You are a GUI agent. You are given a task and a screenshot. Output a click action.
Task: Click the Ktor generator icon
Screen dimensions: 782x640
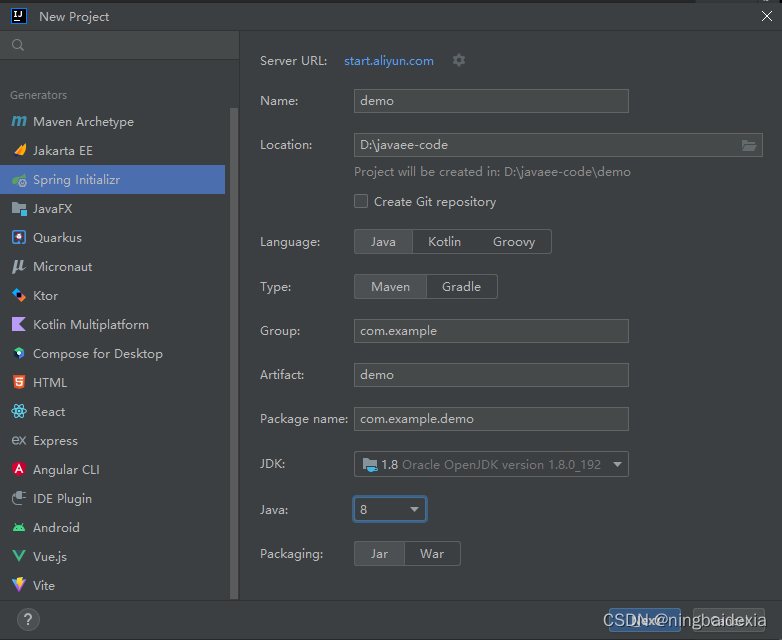coord(19,295)
